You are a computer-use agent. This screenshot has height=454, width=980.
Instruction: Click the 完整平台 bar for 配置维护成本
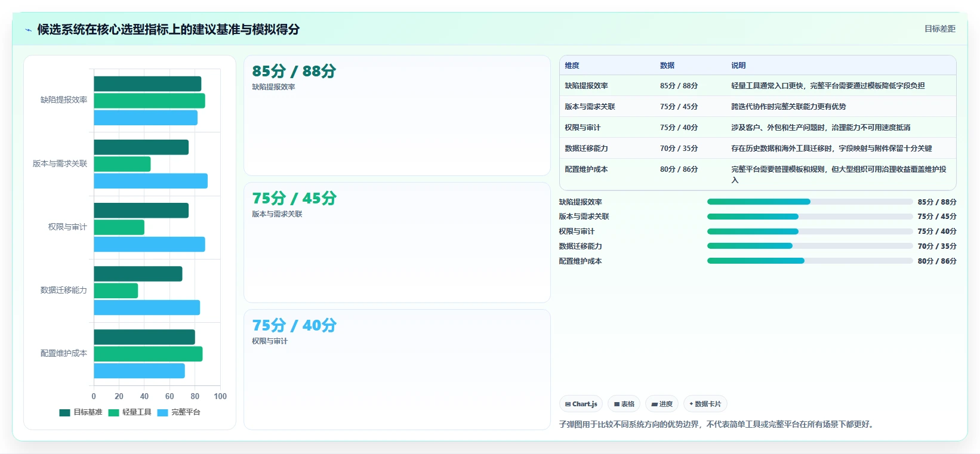(139, 371)
